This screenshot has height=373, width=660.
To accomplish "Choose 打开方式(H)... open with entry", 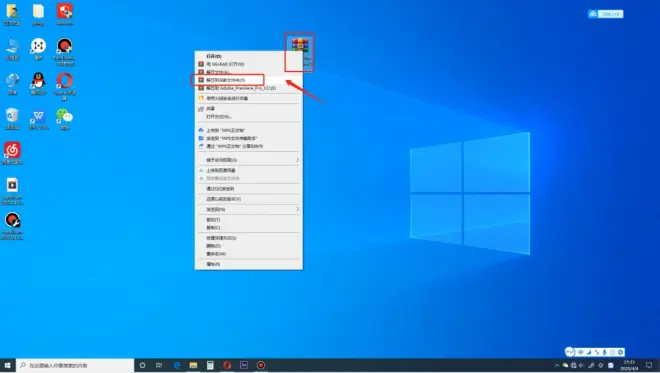I will tap(248, 117).
